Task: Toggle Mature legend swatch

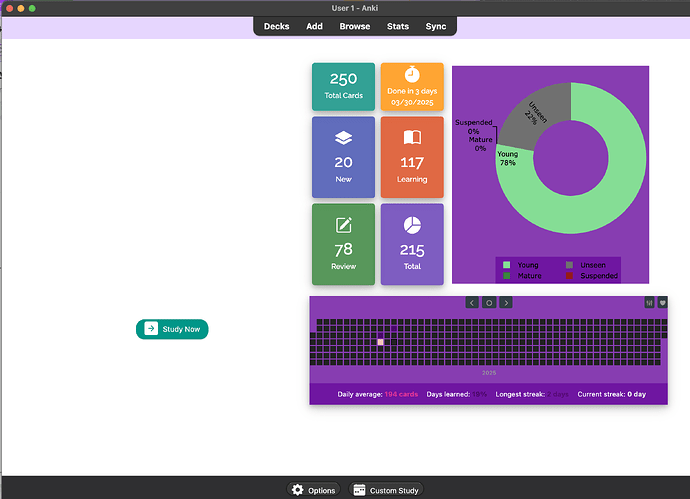Action: [x=506, y=276]
